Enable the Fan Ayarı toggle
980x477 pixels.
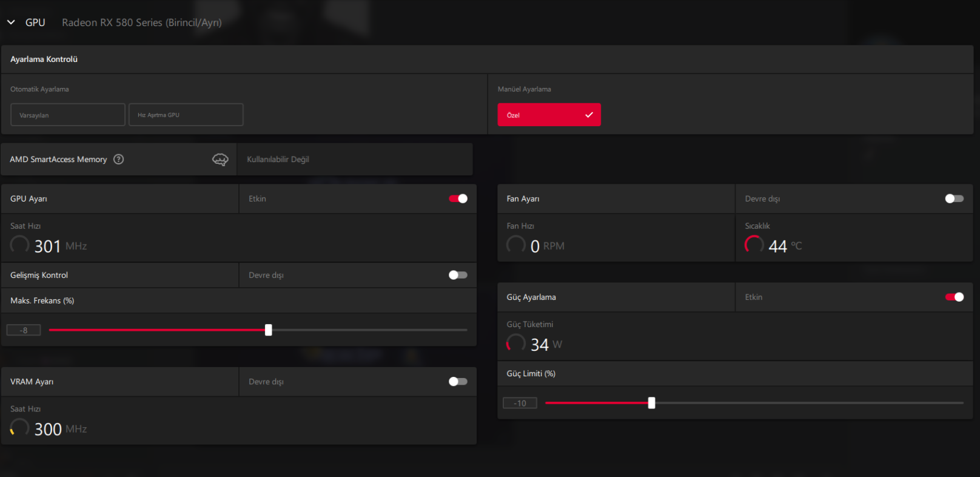click(x=954, y=198)
